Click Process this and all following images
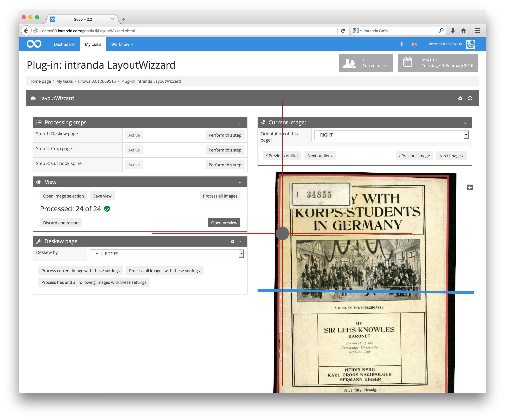 94,282
